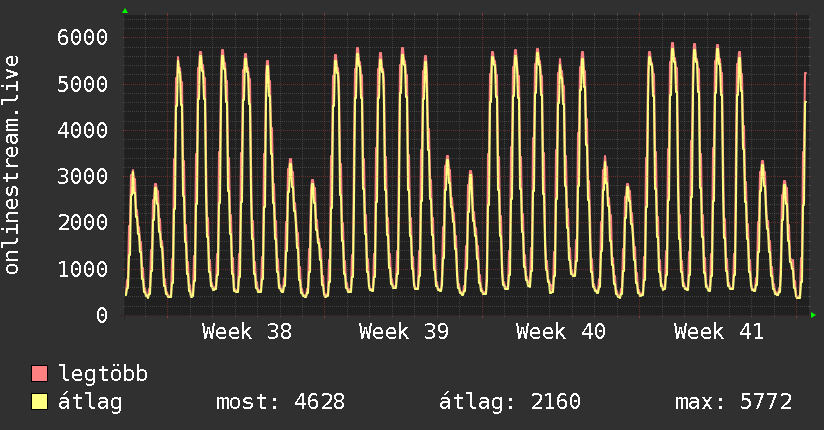Image resolution: width=824 pixels, height=430 pixels.
Task: Click the onlinestream.live vertical axis title
Action: pyautogui.click(x=12, y=165)
